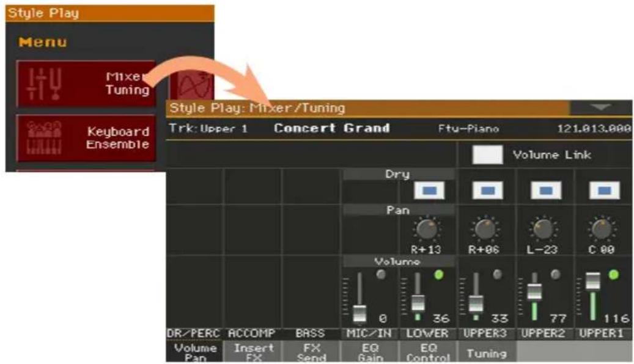Click the LOWER volume value 36
Image resolution: width=634 pixels, height=364 pixels.
[x=441, y=319]
